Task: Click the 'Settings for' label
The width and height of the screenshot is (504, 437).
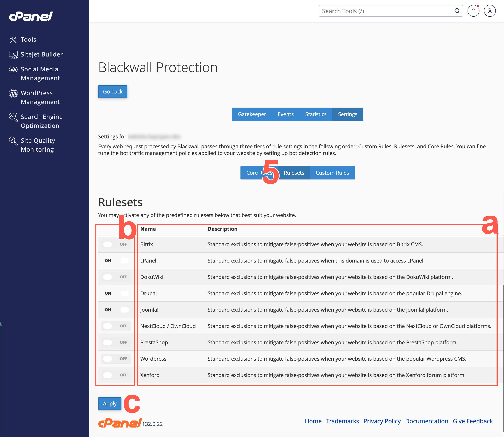Action: (112, 137)
